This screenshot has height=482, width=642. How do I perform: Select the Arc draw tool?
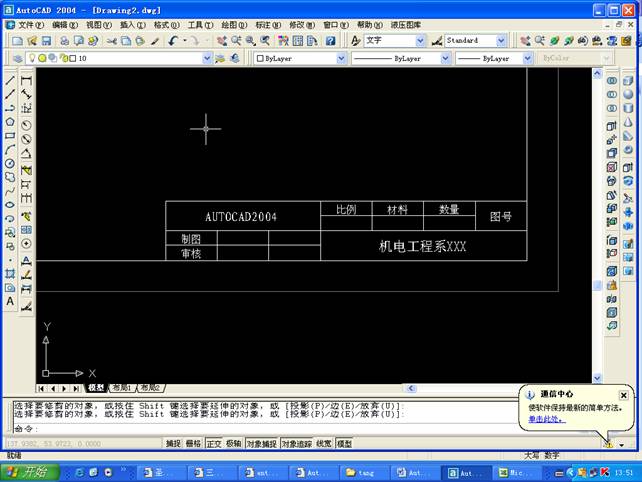coord(10,150)
